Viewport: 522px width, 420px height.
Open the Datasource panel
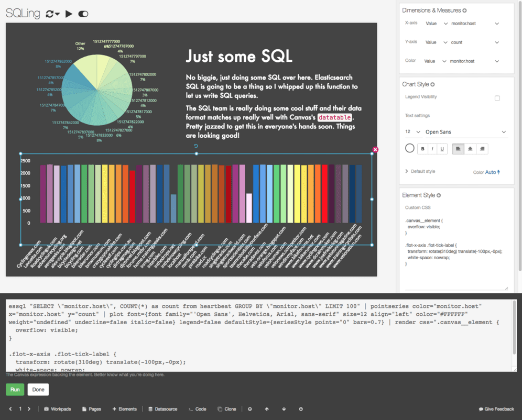point(163,409)
